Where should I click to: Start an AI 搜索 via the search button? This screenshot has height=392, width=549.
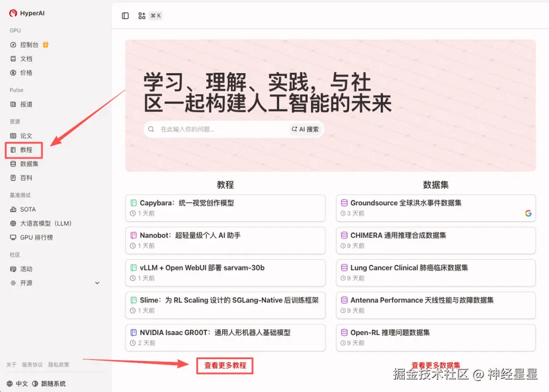(x=305, y=129)
